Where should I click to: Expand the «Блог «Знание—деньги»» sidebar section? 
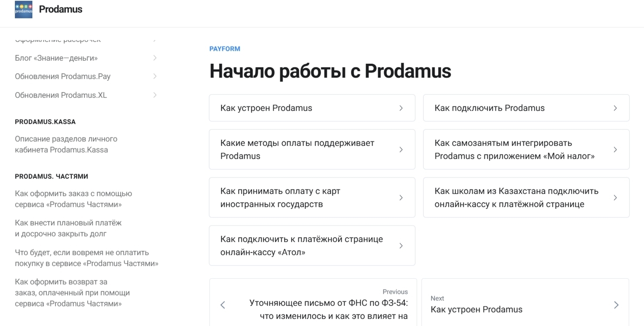(x=56, y=58)
